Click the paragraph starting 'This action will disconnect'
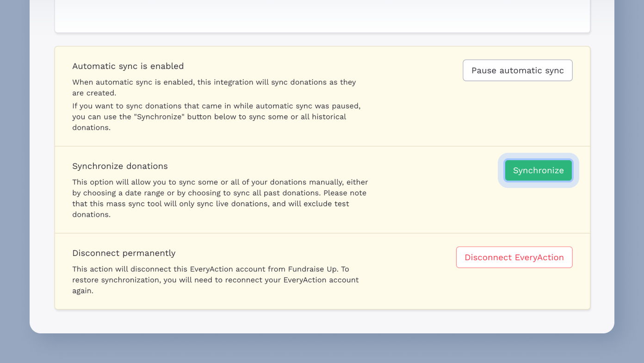 coord(216,280)
